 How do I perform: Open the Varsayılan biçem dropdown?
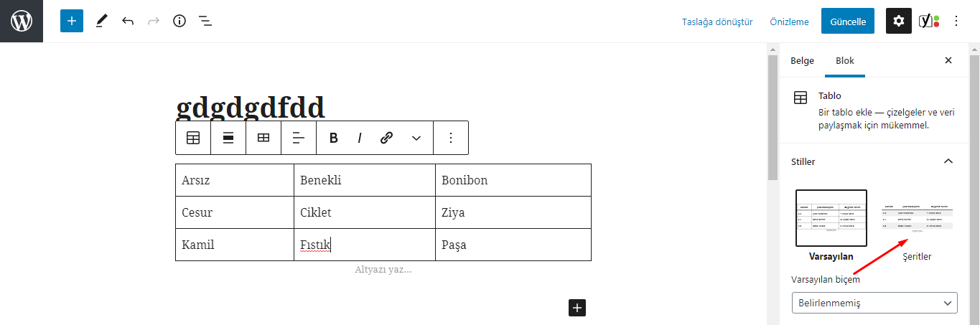(874, 303)
